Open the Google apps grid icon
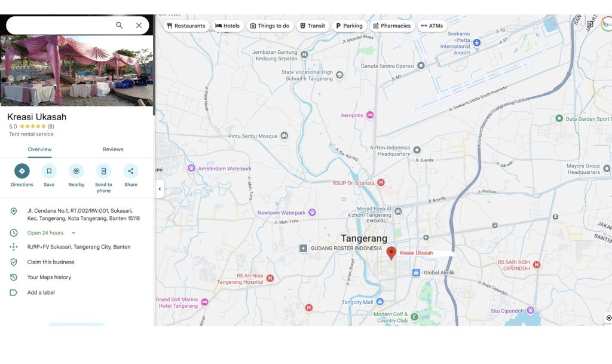 point(590,25)
